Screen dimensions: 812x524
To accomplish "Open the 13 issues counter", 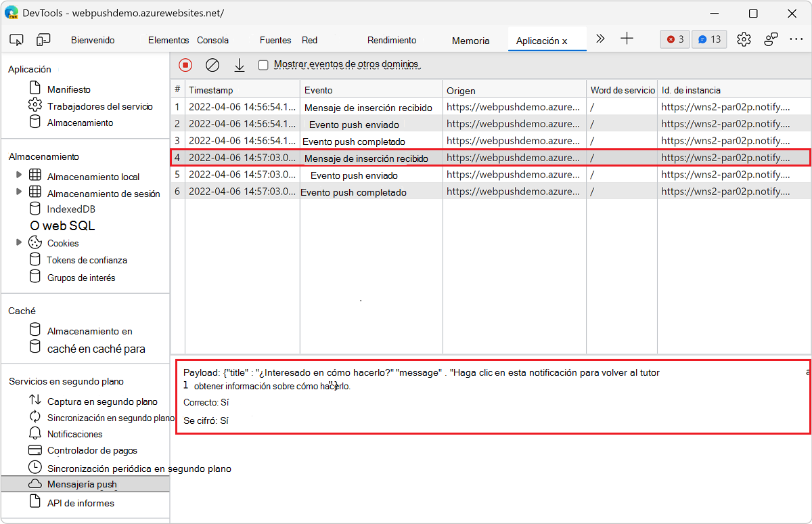I will click(710, 39).
